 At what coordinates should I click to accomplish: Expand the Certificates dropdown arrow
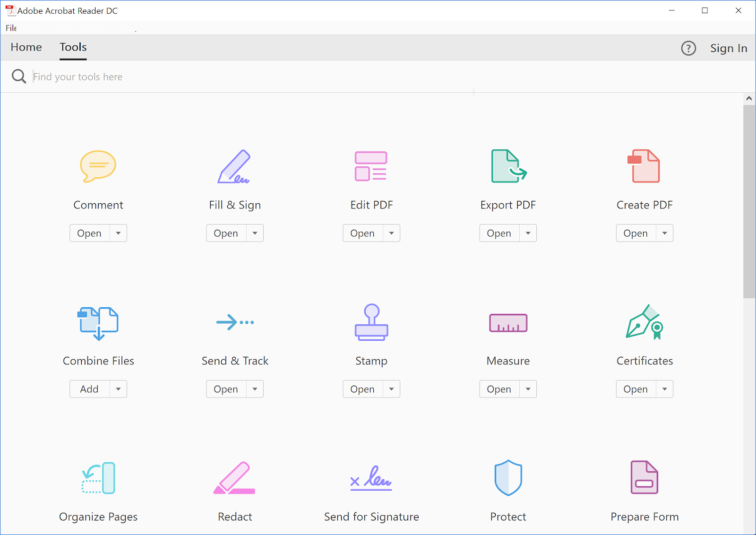pos(665,389)
